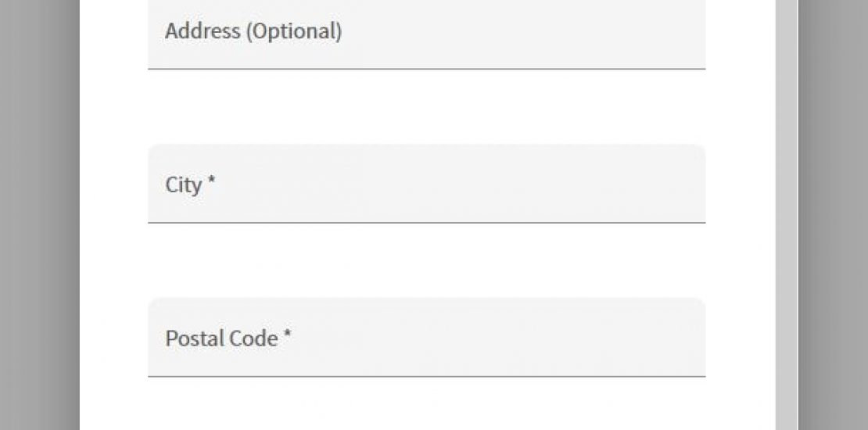Viewport: 868px width, 430px height.
Task: Click the "City" label text
Action: (x=184, y=185)
